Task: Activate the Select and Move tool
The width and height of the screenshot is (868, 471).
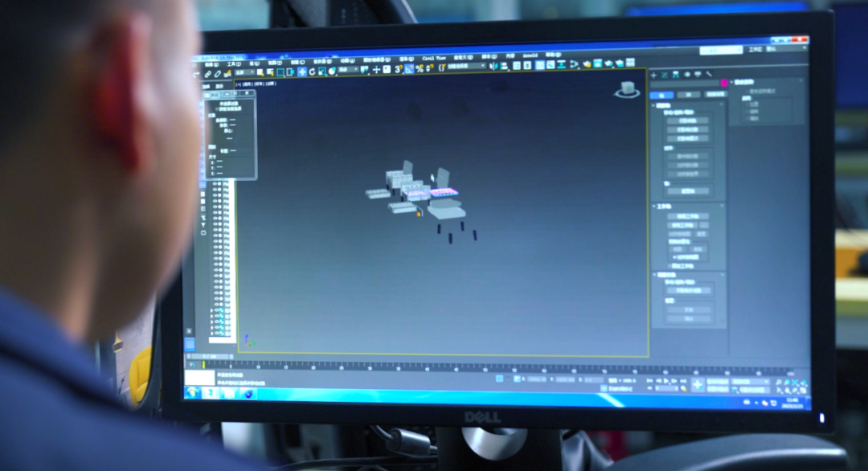Action: click(302, 72)
